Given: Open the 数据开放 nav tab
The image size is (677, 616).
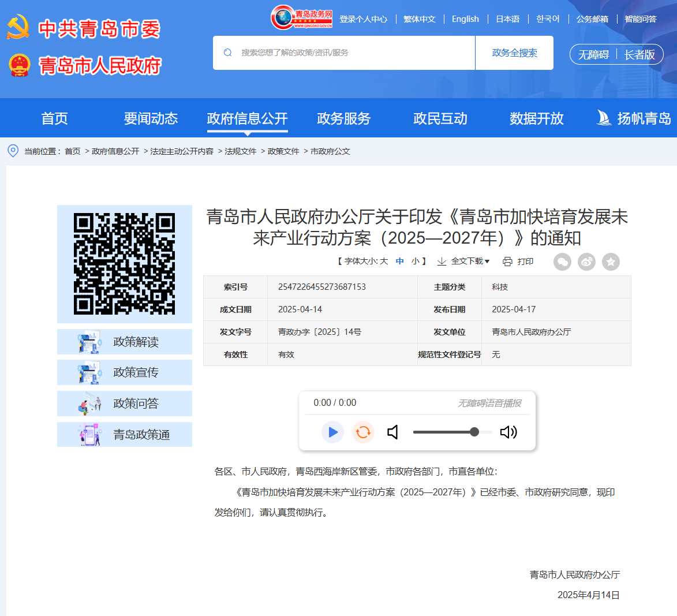Looking at the screenshot, I should pos(536,118).
